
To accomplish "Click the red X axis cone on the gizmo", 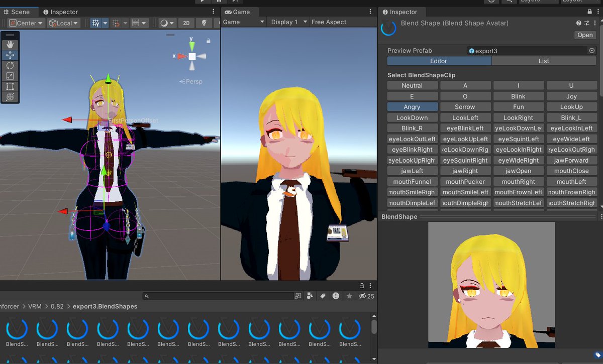I will 182,56.
